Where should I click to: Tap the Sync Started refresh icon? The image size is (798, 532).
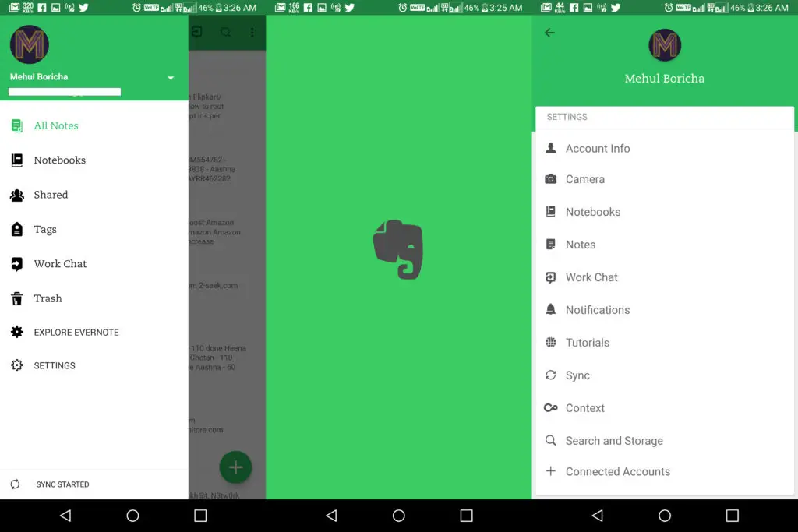[x=16, y=484]
